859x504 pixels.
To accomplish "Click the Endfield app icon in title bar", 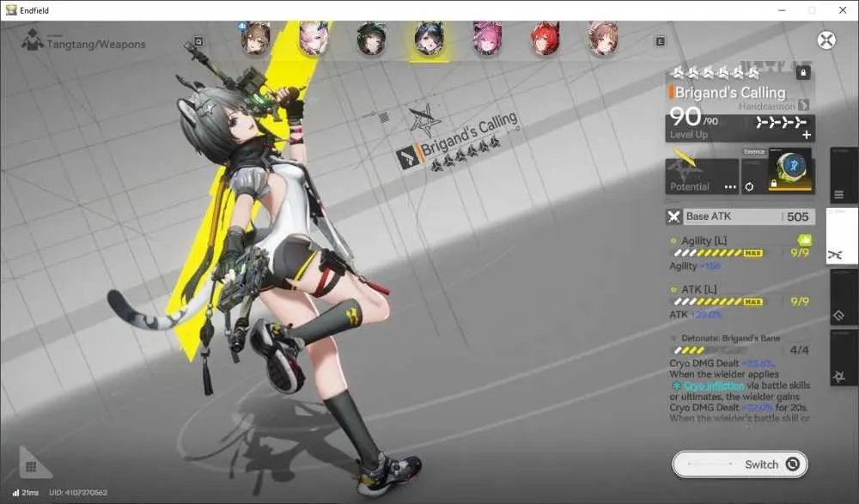I will pyautogui.click(x=11, y=9).
